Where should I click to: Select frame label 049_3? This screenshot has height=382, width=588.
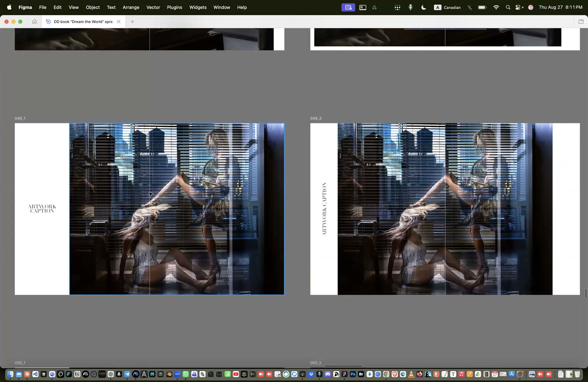(316, 118)
